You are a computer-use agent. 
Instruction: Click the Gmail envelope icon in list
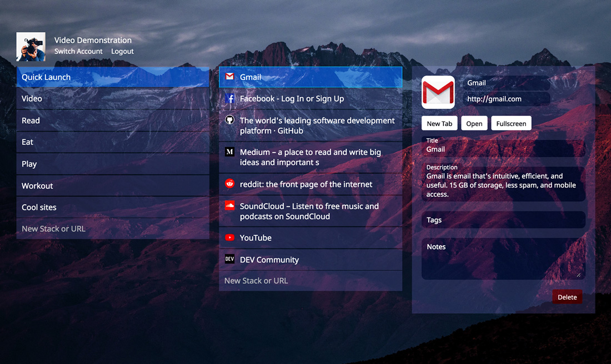[229, 77]
